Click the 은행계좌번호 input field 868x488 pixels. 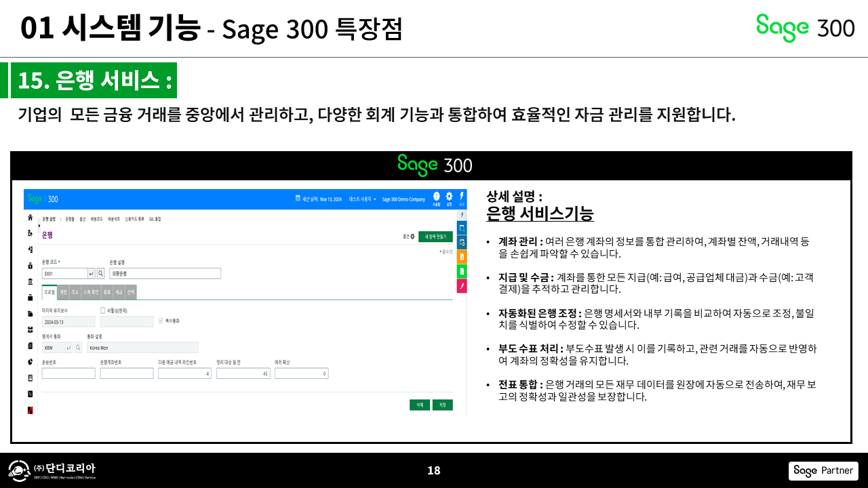(127, 373)
